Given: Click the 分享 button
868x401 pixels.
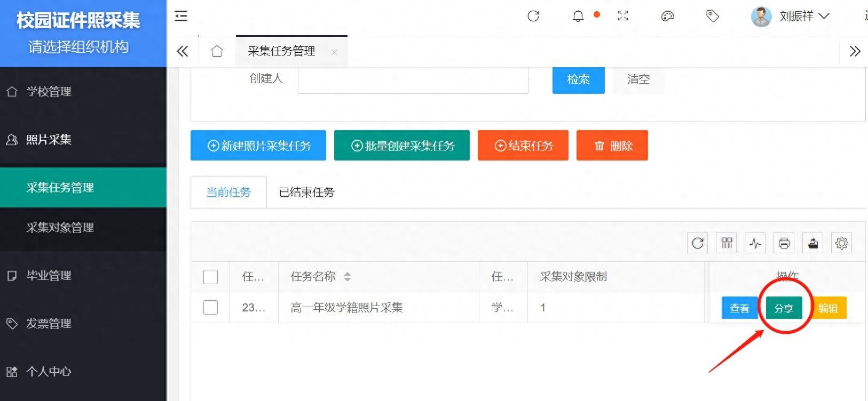Looking at the screenshot, I should point(784,308).
